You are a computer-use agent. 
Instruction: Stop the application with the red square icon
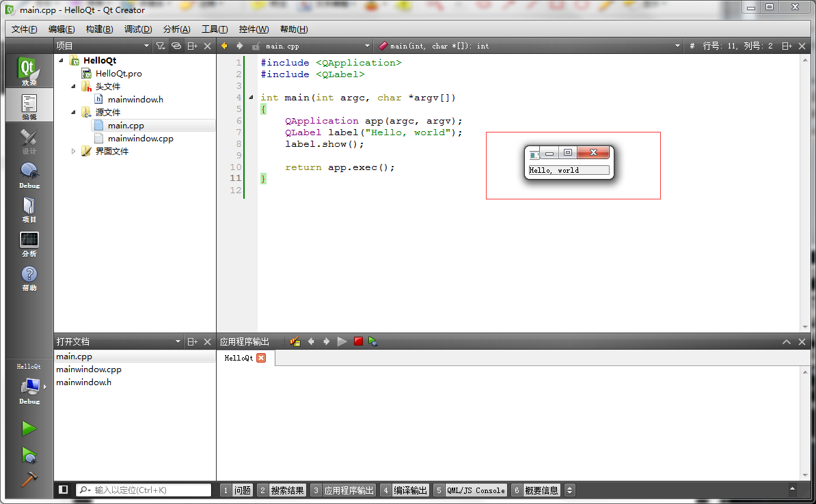click(x=358, y=341)
